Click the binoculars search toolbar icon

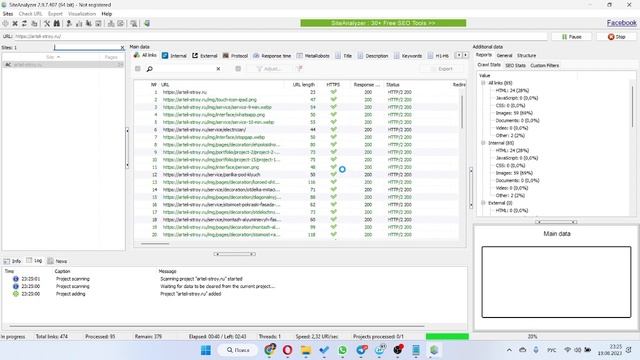point(57,24)
